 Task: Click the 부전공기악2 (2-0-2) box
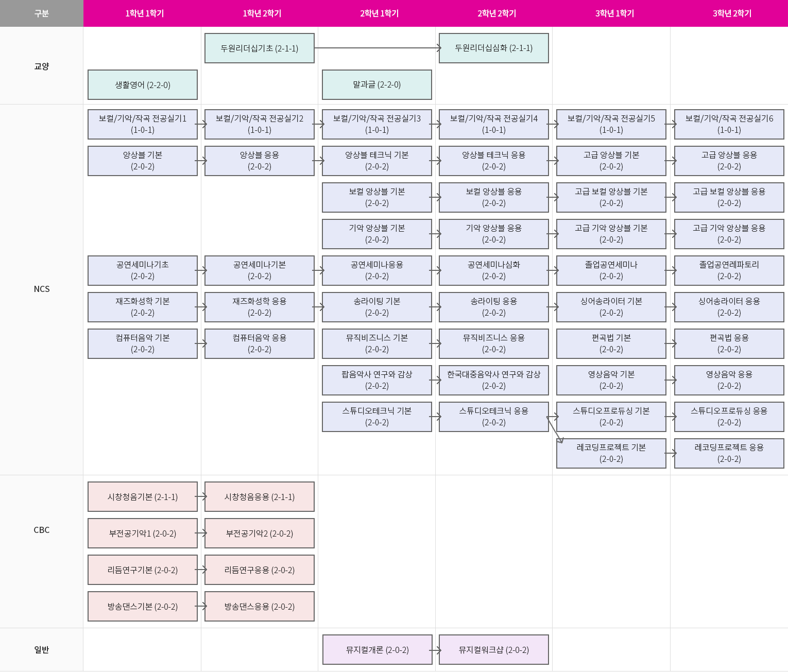260,533
